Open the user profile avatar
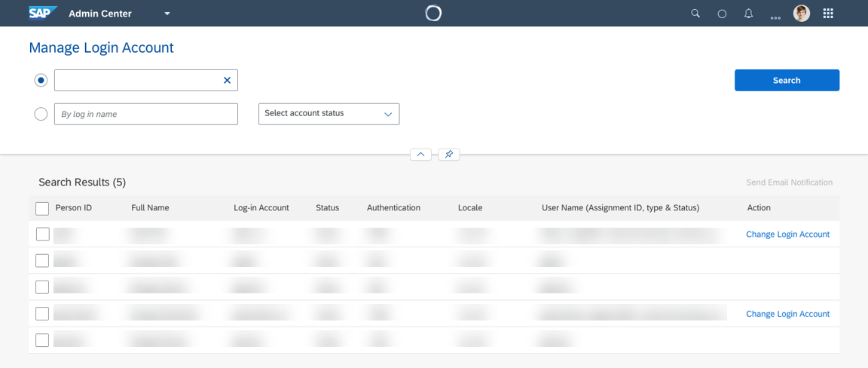Screen dimensions: 868x368 click(x=802, y=14)
